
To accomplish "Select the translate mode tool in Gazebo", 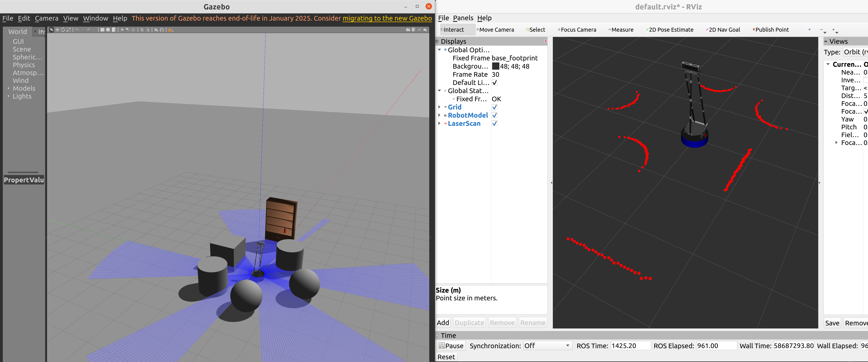I will click(57, 30).
